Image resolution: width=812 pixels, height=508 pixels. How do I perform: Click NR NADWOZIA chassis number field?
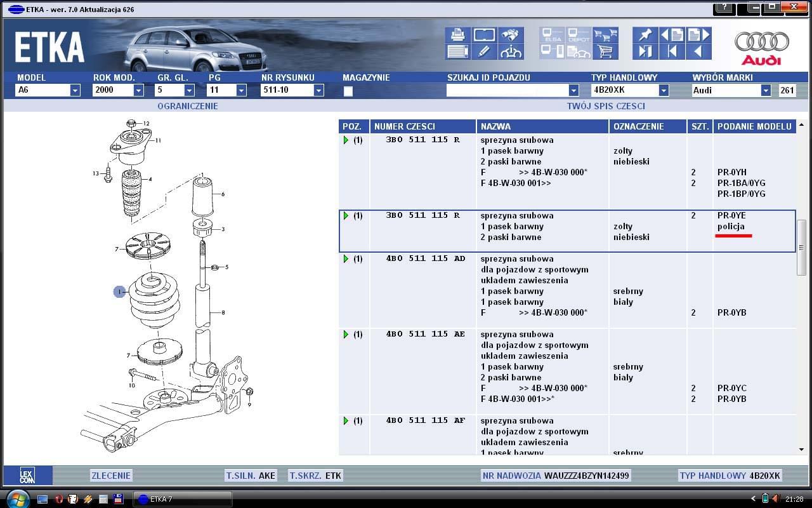(556, 476)
